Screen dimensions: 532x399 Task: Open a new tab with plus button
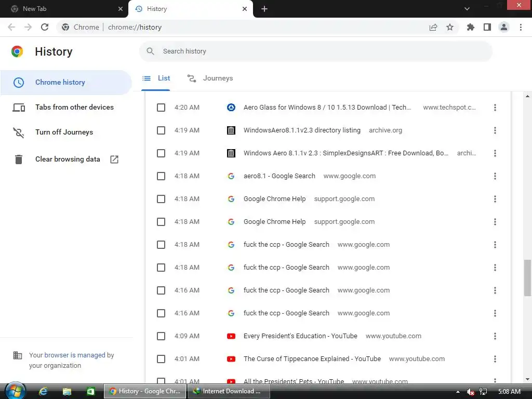point(264,9)
